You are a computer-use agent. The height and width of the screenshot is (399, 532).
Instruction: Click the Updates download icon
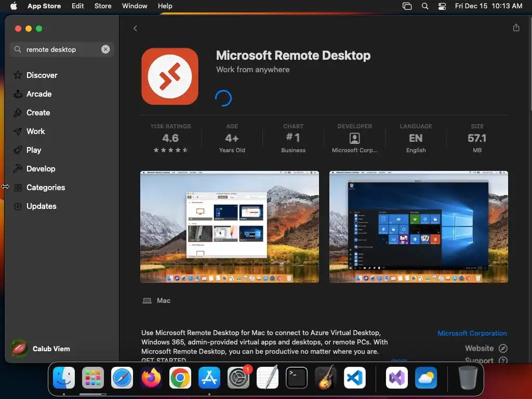[x=18, y=206]
